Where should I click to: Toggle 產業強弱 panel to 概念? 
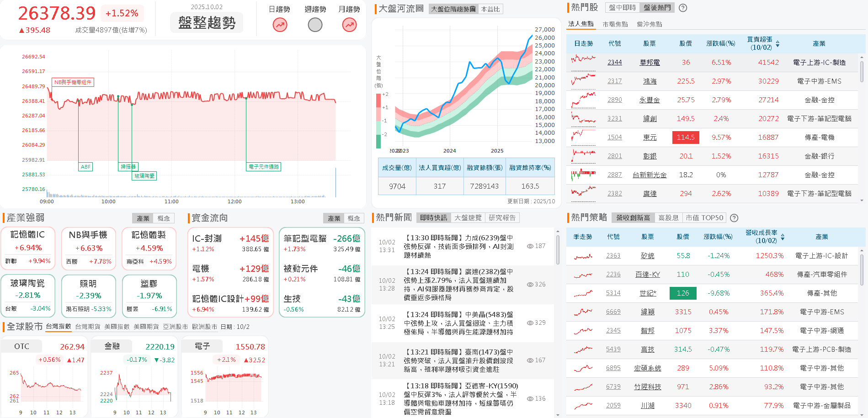[164, 218]
